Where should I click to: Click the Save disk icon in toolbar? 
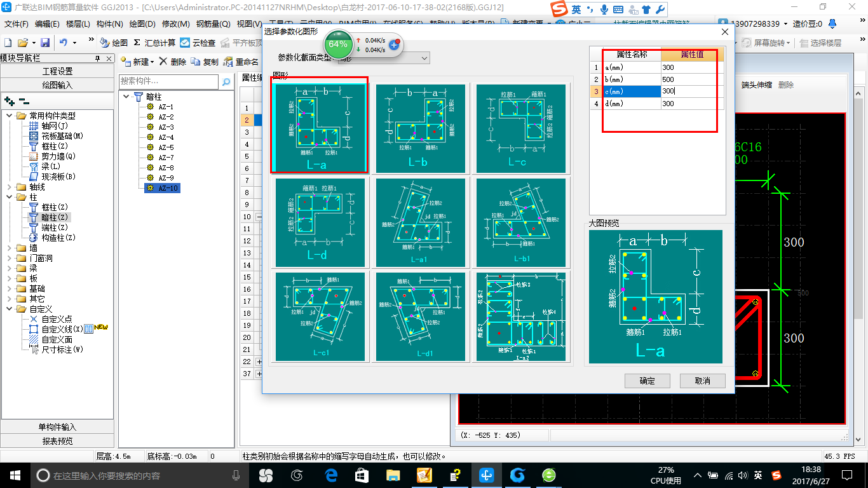[x=45, y=43]
